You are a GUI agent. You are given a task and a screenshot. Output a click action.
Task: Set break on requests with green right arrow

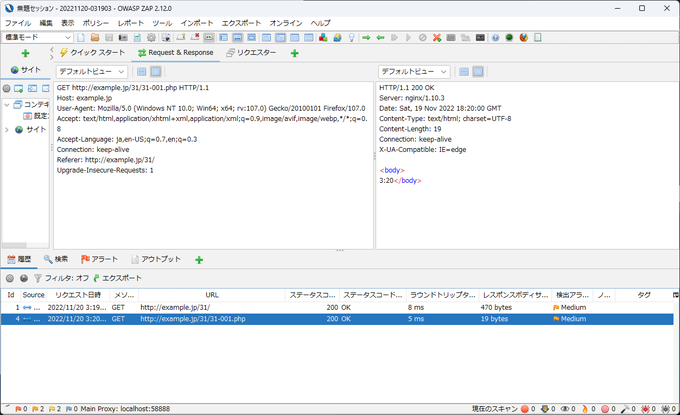point(366,38)
